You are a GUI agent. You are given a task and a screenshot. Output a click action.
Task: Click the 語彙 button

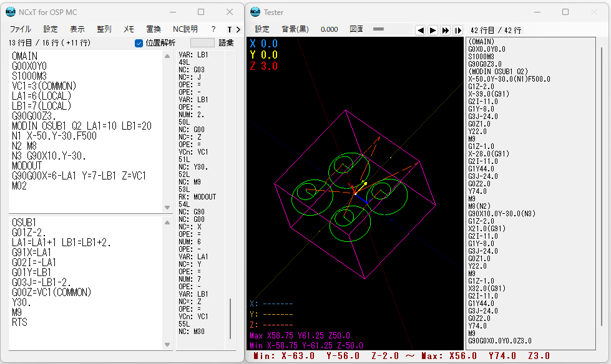click(226, 43)
